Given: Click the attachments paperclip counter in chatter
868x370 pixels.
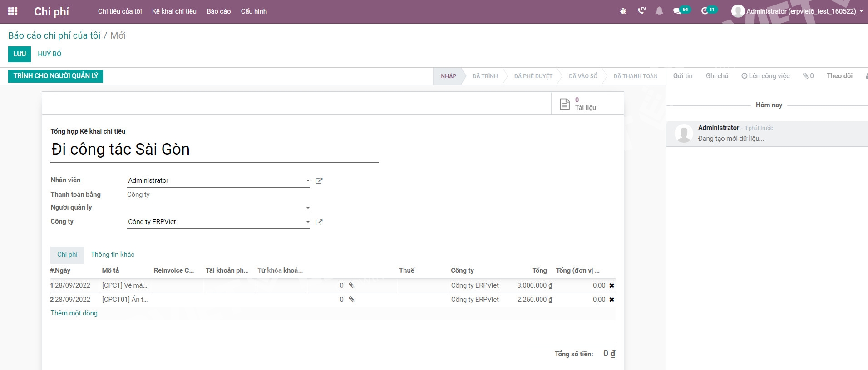Looking at the screenshot, I should pyautogui.click(x=808, y=76).
